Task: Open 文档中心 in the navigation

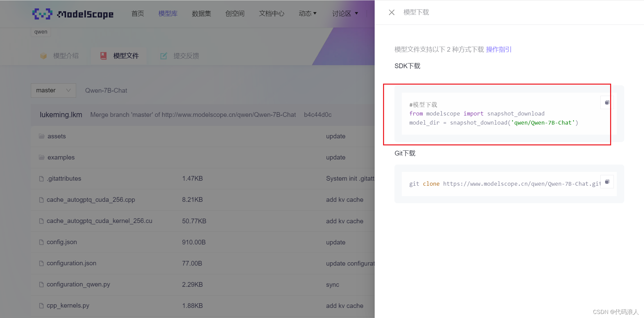Action: (271, 13)
